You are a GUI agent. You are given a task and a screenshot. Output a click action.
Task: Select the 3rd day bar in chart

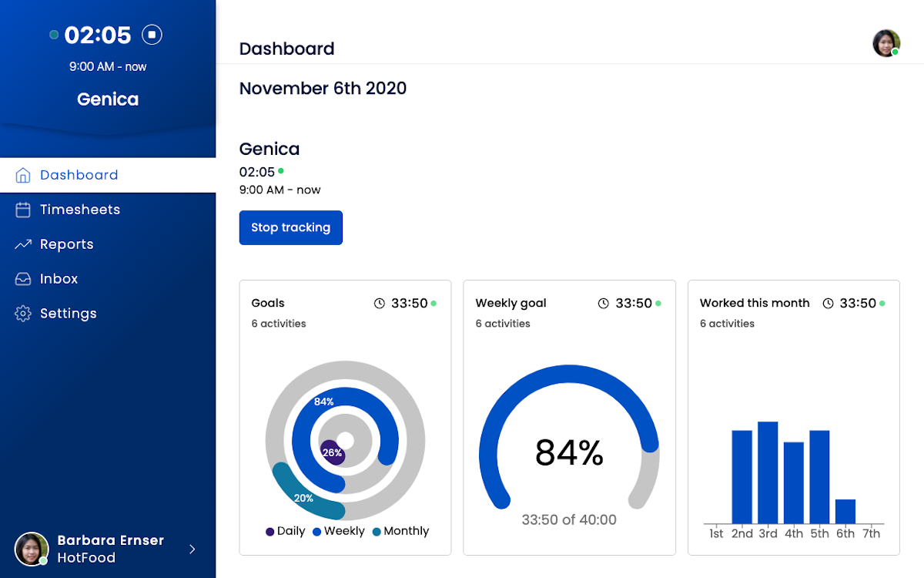coord(768,472)
